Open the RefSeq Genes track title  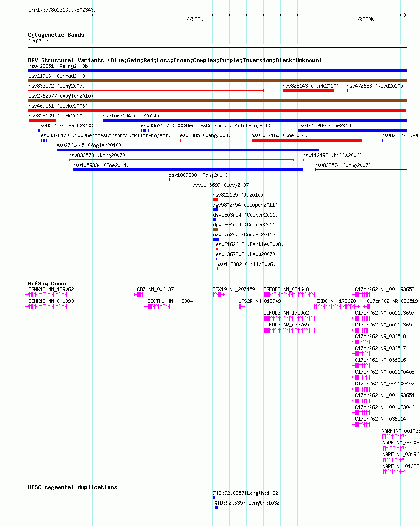[x=48, y=284]
